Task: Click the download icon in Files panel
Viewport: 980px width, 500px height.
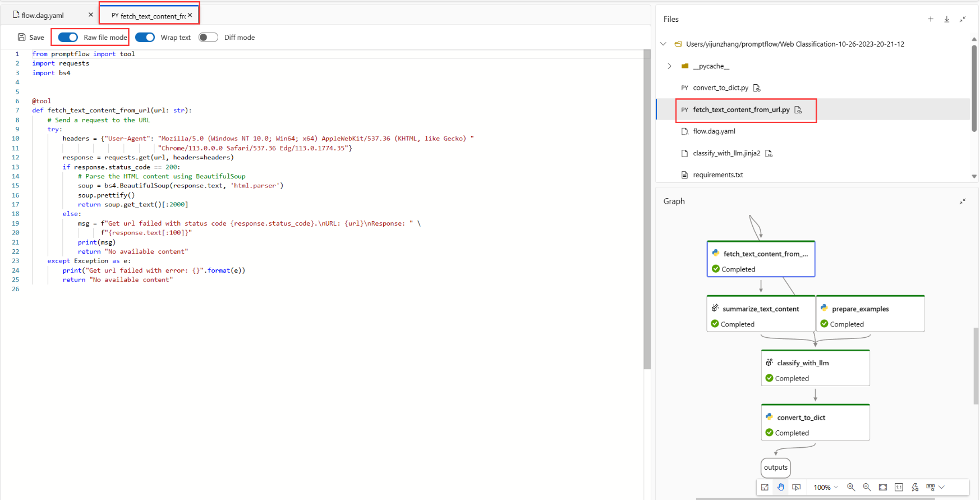Action: [x=946, y=19]
